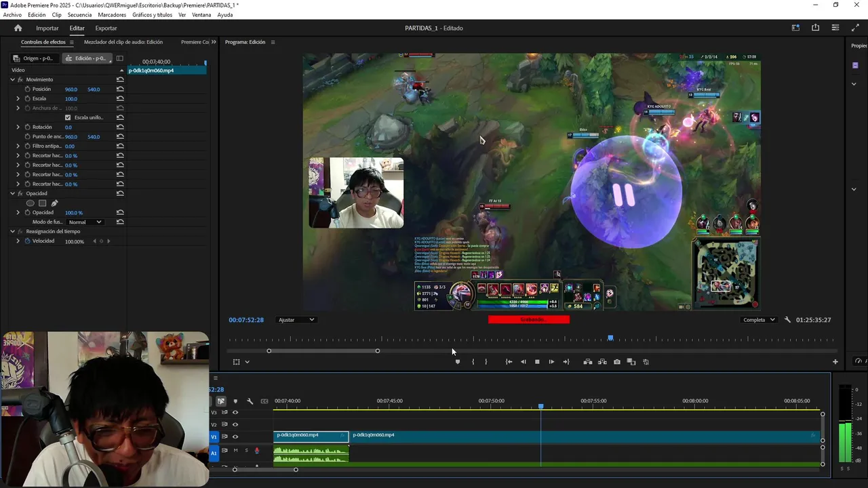The height and width of the screenshot is (488, 868).
Task: Select the rectangle mask tool under Opacidad
Action: pyautogui.click(x=42, y=203)
